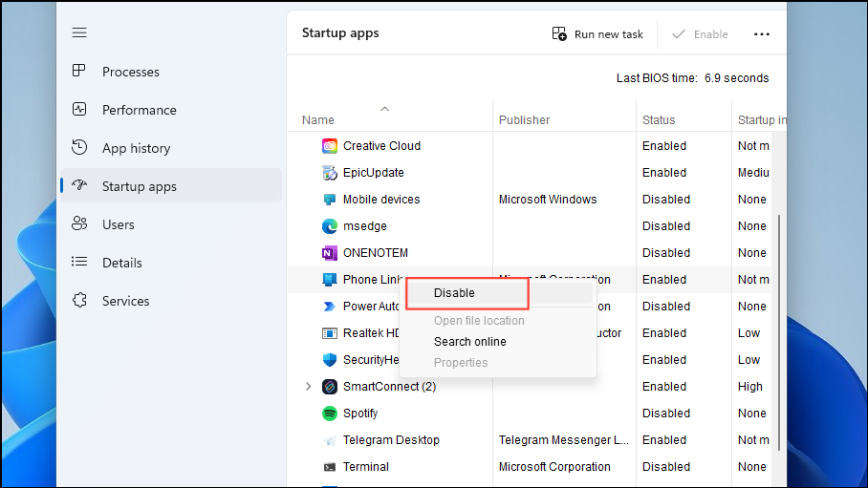Click the Run new task button

[597, 34]
